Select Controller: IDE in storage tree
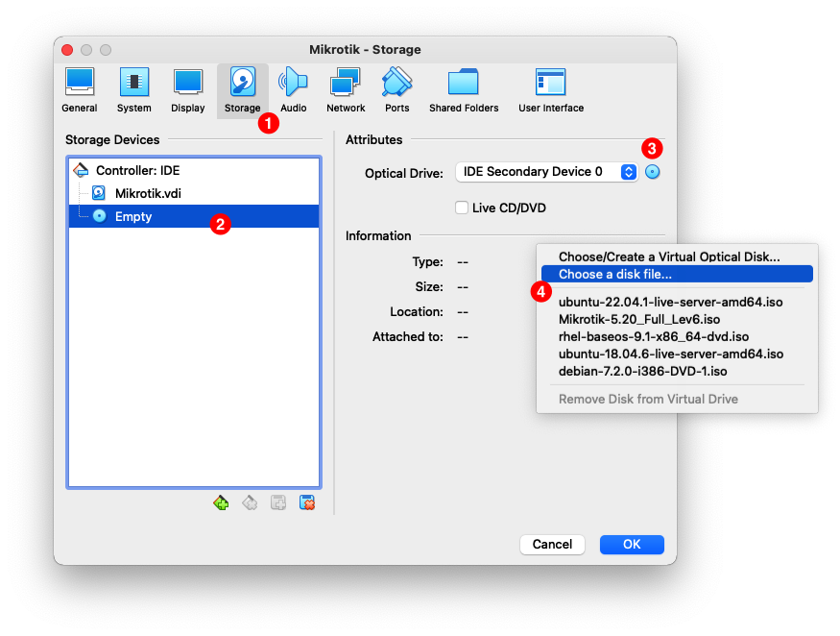840x636 pixels. point(137,170)
